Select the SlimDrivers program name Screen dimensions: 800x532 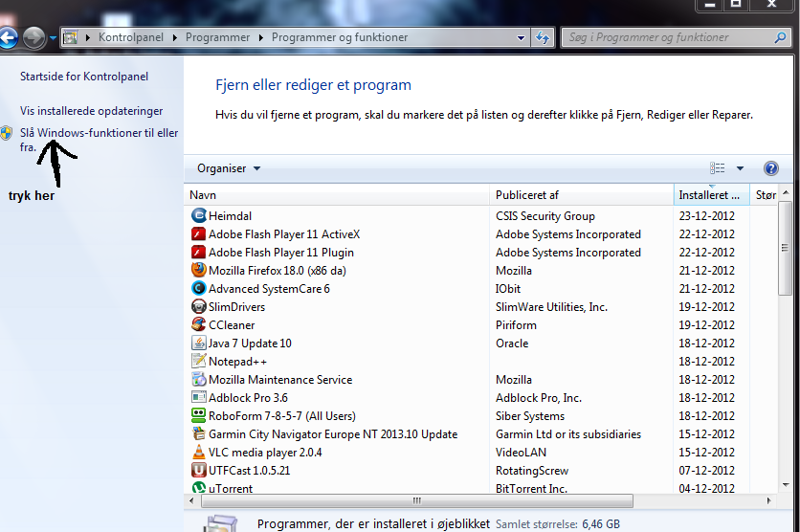tap(236, 307)
